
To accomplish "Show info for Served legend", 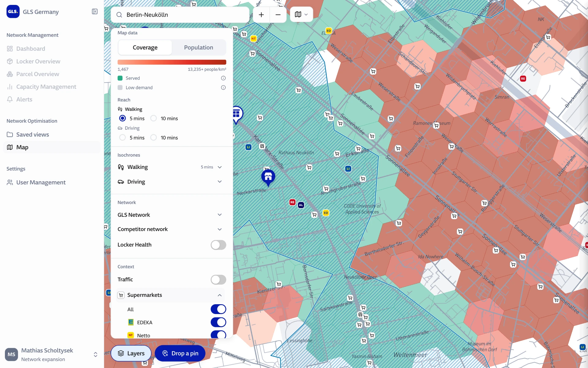I will 223,78.
